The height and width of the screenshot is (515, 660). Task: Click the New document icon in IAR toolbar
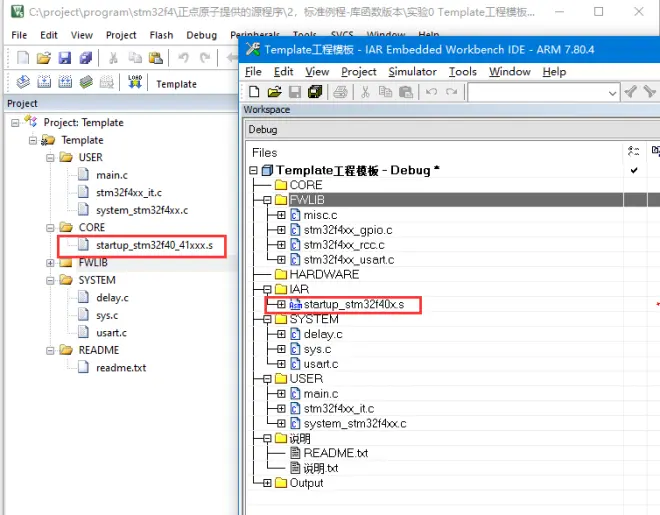(x=254, y=92)
